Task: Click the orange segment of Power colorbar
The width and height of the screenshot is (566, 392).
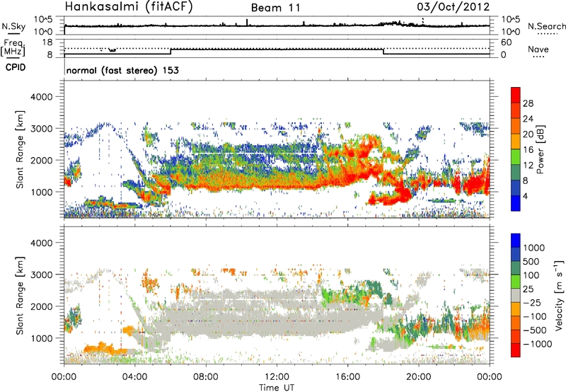Action: click(516, 141)
